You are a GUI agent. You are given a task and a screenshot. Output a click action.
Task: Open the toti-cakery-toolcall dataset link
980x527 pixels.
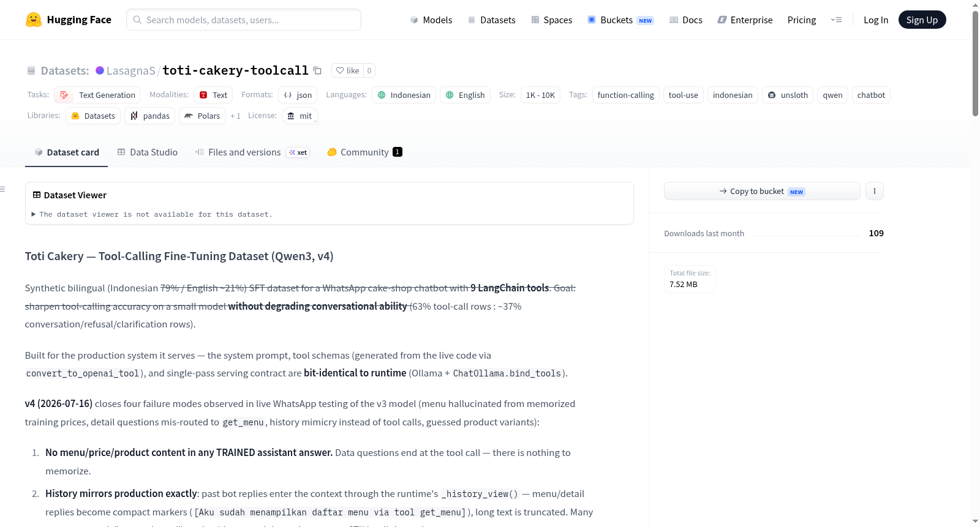click(x=235, y=70)
